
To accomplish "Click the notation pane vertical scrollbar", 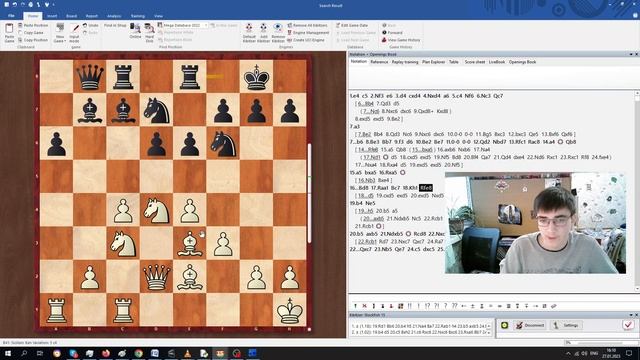I will click(637, 191).
